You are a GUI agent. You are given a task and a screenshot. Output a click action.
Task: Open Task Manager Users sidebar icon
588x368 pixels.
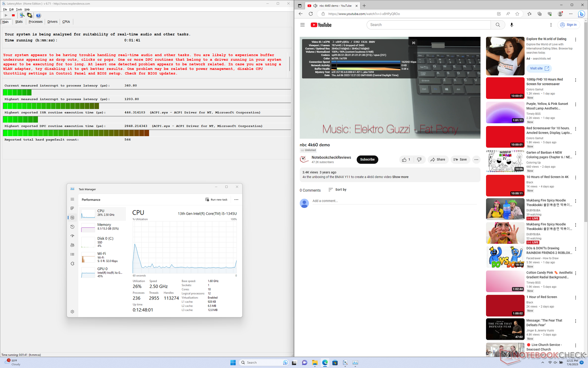tap(72, 245)
